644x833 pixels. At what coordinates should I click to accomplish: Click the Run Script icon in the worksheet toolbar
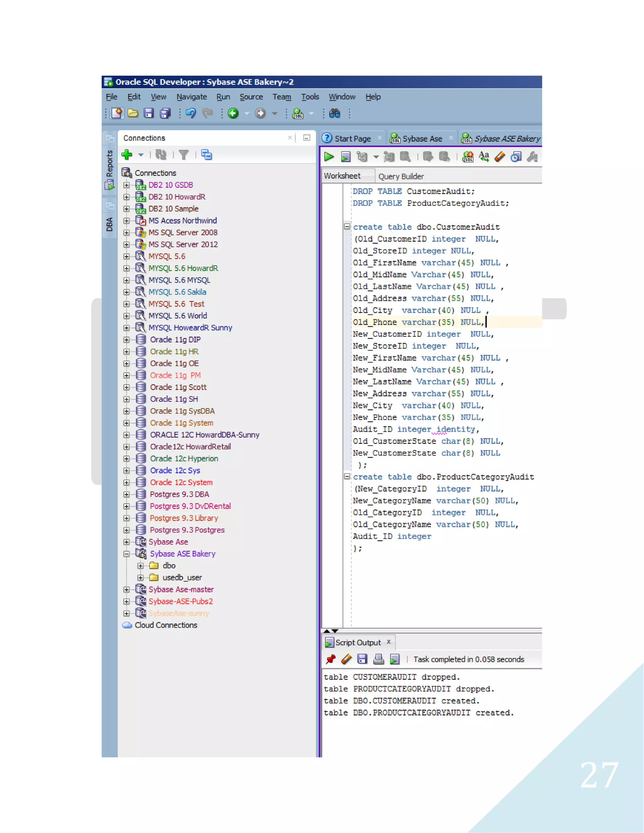(x=346, y=157)
